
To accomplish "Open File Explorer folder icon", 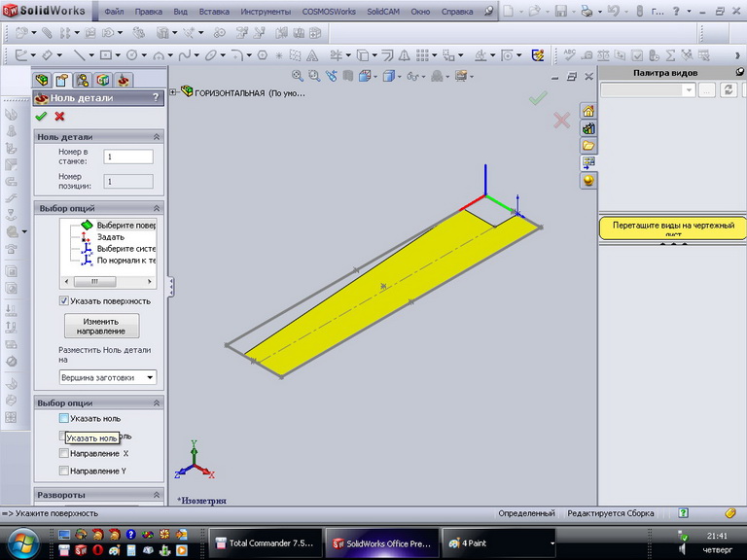I will [588, 146].
